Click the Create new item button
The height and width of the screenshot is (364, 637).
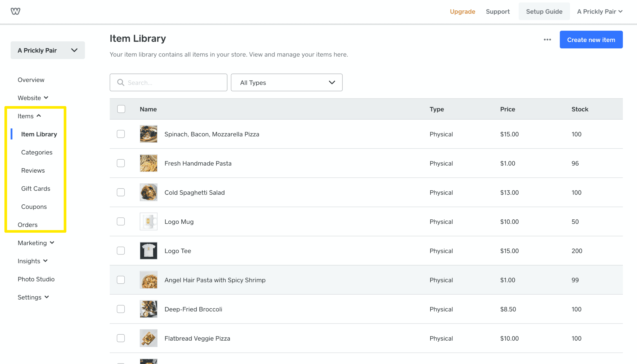(591, 40)
